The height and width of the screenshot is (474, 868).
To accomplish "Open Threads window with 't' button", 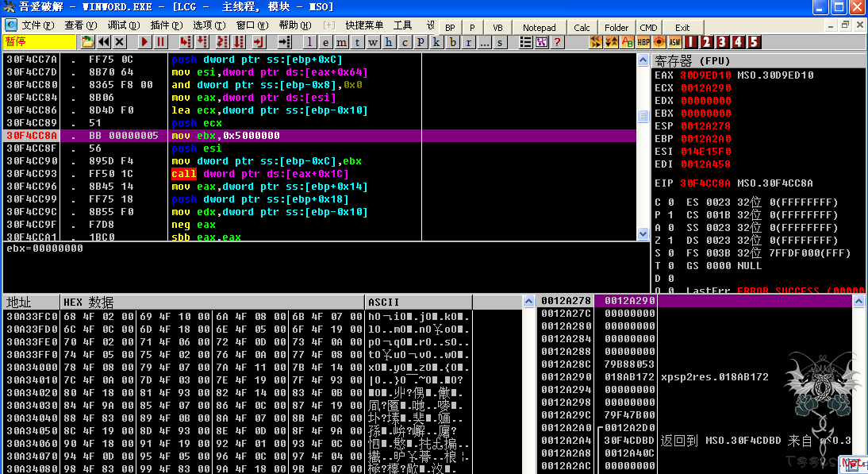I will 357,42.
